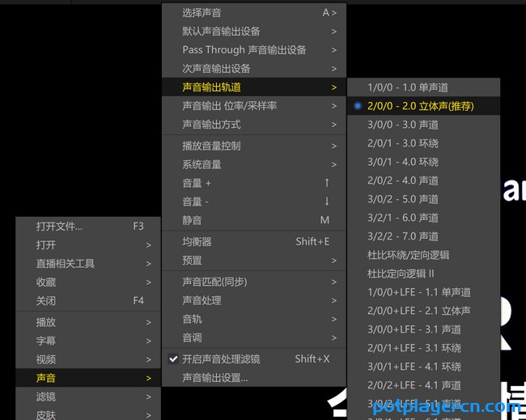This screenshot has height=420, width=526.
Task: Select 2/0/0+LFE - 2.1 立体声
Action: coord(418,311)
